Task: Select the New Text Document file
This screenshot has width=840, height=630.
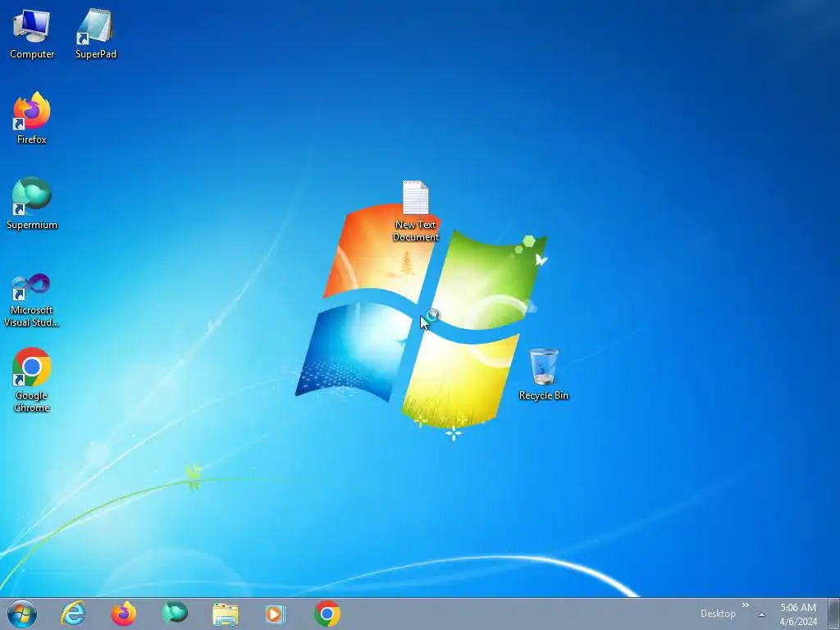Action: [x=416, y=211]
